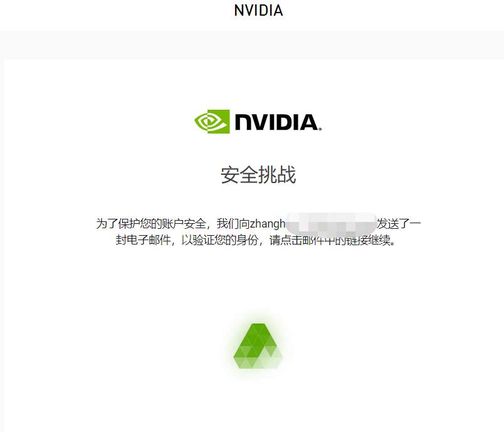Click the green square behind the eye logo
504x432 pixels.
pos(219,122)
